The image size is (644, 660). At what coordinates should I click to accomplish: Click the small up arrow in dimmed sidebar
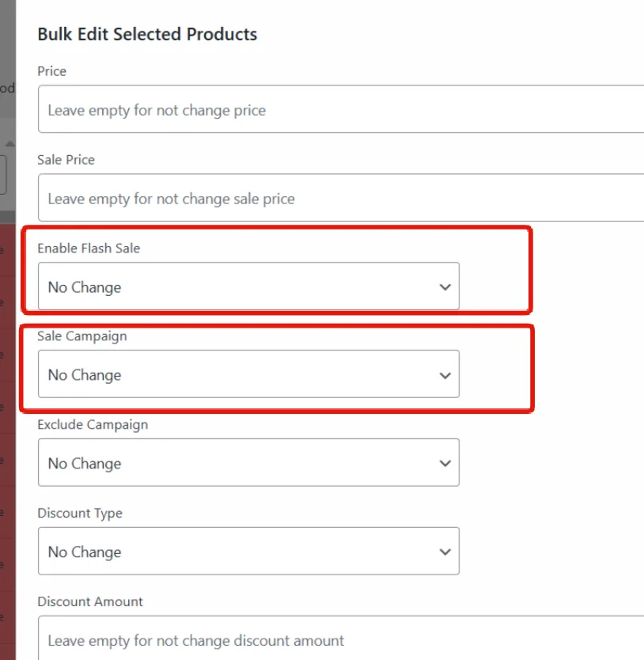10,144
